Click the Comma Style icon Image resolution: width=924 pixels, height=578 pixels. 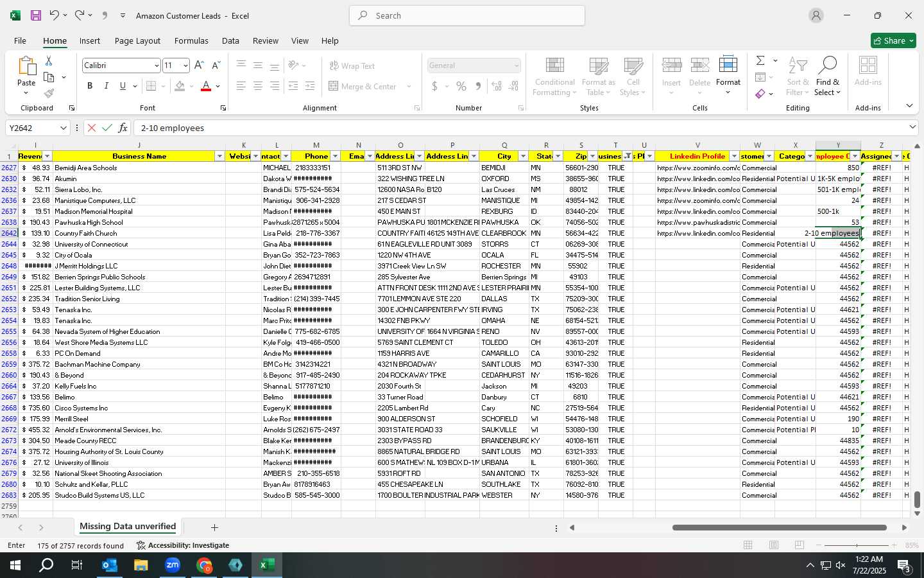(x=478, y=86)
